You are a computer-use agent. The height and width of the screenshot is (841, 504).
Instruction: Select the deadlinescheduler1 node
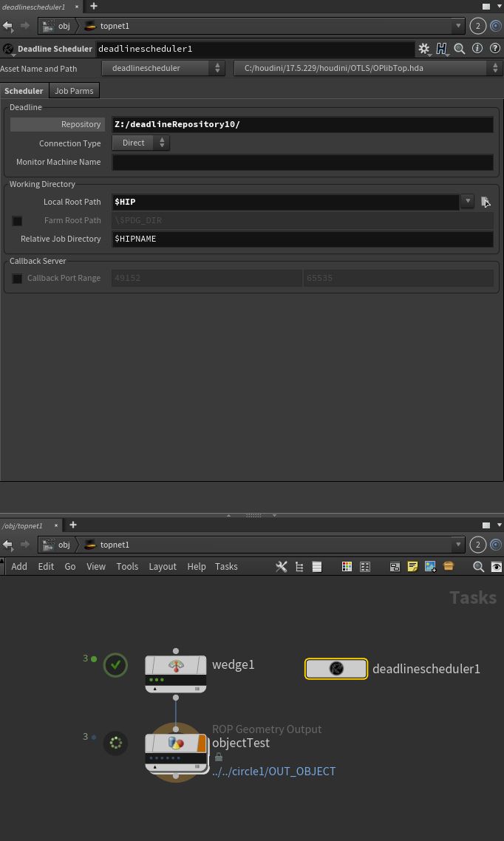[x=336, y=669]
